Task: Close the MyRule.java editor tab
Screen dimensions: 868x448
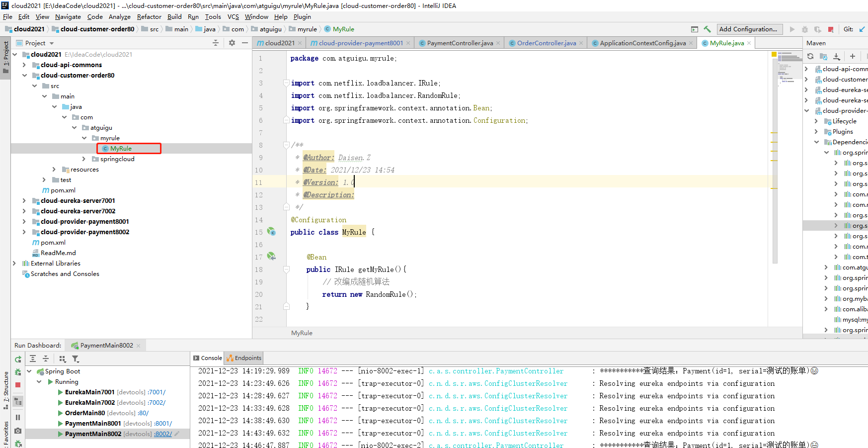Action: pos(749,43)
